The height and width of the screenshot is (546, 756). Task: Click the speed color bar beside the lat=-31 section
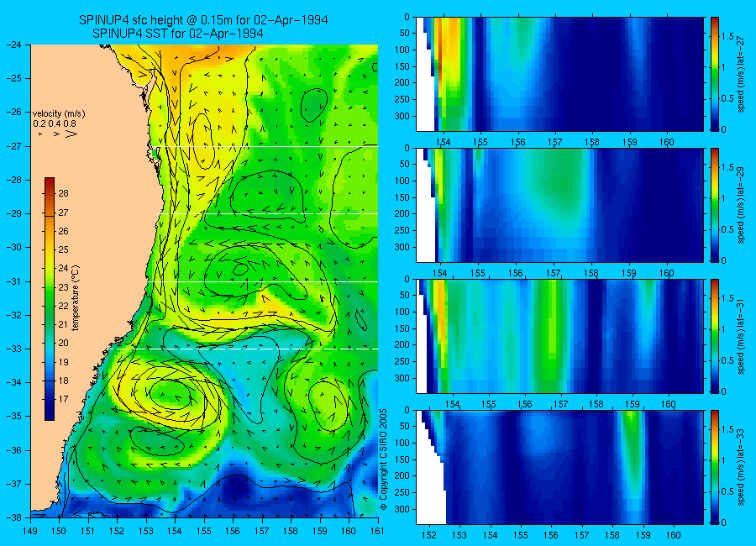[715, 336]
